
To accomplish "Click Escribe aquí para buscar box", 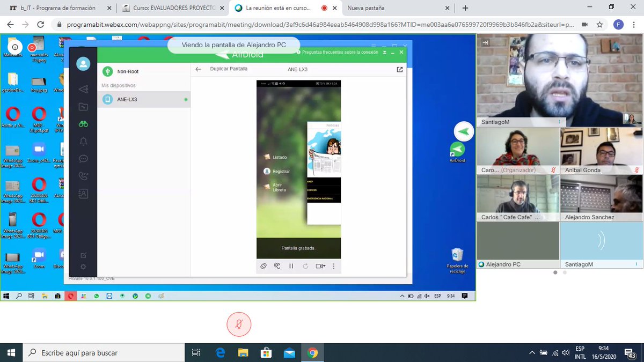I will [x=104, y=352].
